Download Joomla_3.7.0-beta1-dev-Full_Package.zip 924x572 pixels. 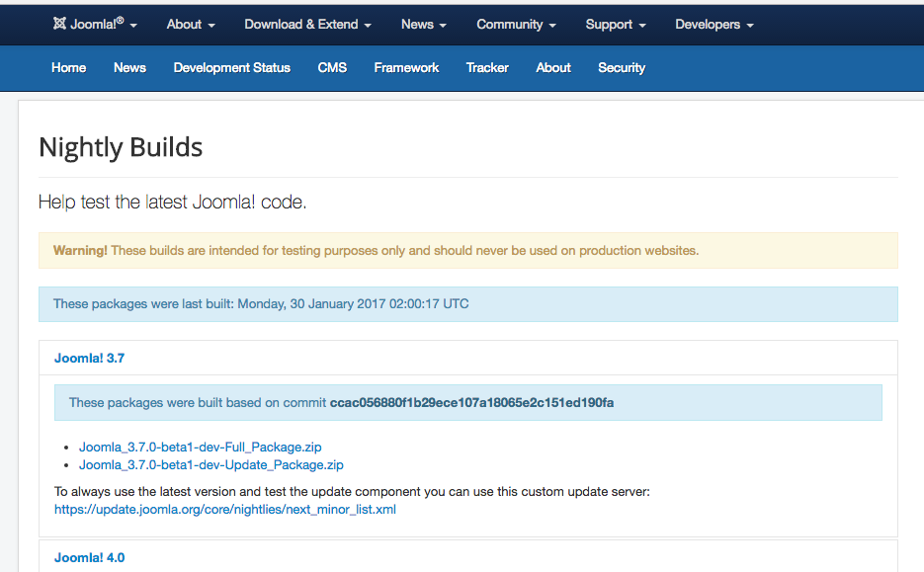point(201,448)
